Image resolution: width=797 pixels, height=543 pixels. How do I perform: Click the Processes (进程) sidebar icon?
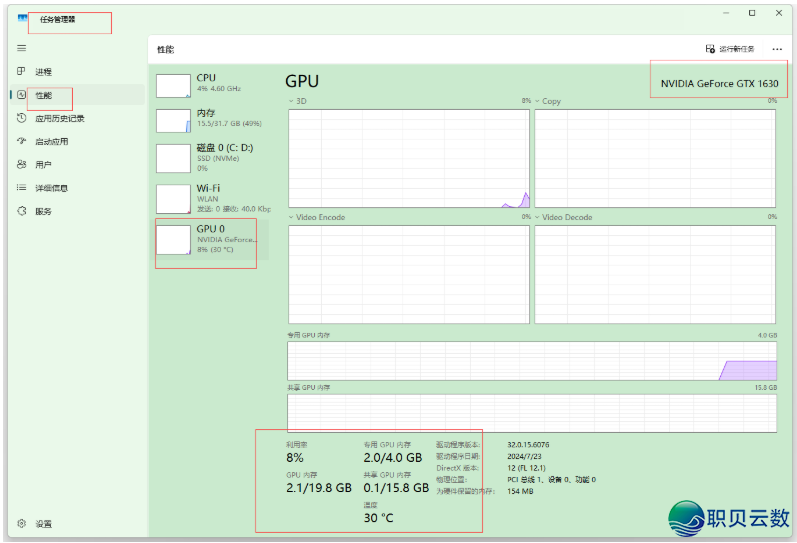(x=21, y=71)
